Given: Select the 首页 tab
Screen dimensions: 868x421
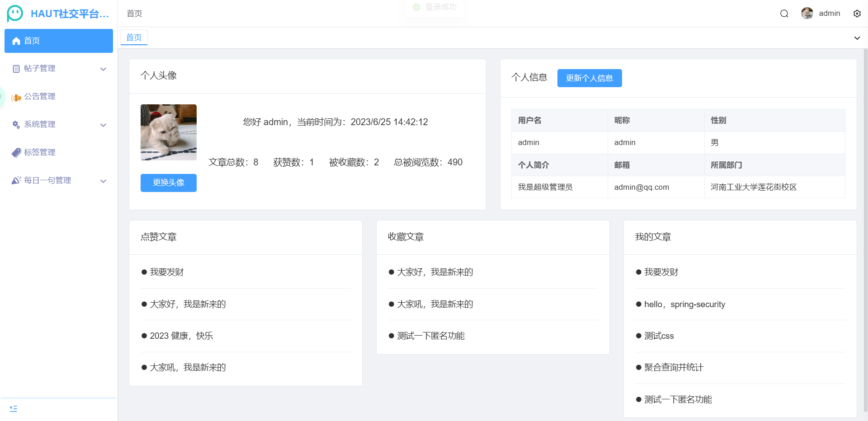Looking at the screenshot, I should tap(134, 37).
